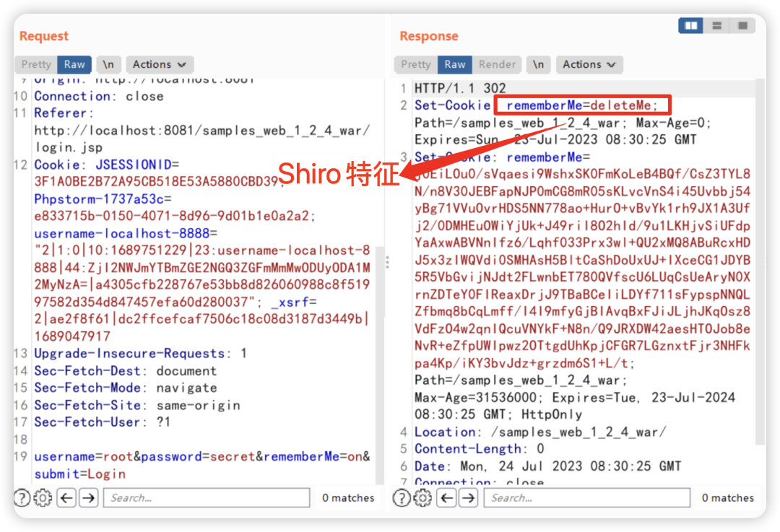The height and width of the screenshot is (532, 780).
Task: Click the pane divider handle dots
Action: pyautogui.click(x=388, y=262)
